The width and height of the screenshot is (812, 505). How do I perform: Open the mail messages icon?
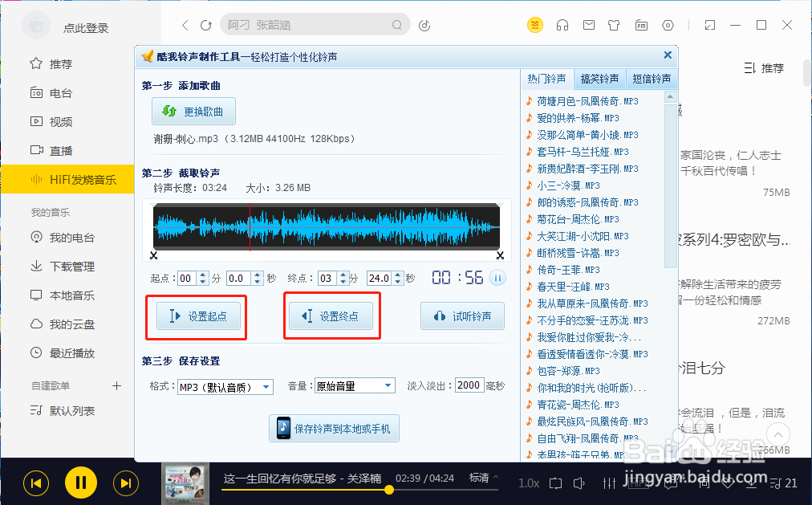[589, 25]
